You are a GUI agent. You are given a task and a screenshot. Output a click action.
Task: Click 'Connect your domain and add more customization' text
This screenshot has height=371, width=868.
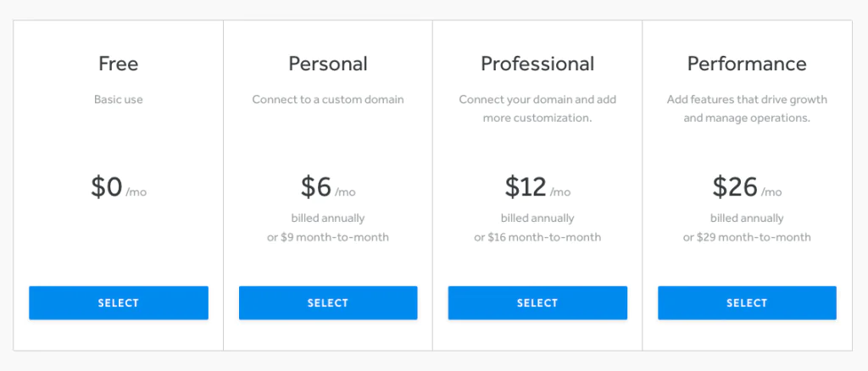point(537,108)
